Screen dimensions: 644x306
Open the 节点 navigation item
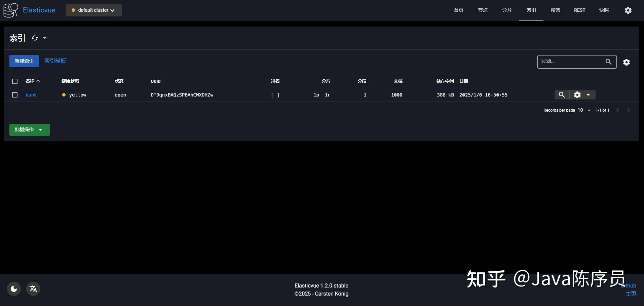483,10
